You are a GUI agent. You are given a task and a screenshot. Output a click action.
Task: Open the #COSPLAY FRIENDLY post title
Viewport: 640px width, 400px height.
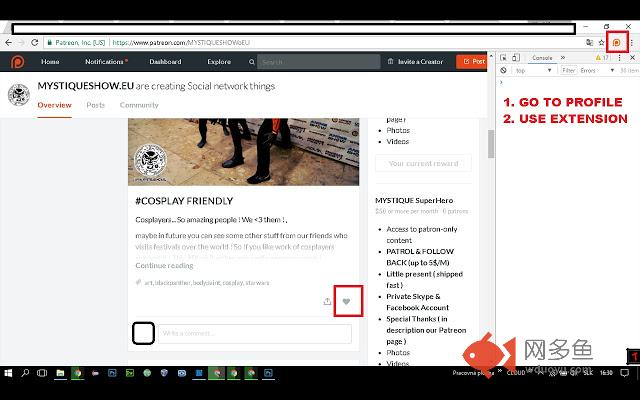(184, 201)
